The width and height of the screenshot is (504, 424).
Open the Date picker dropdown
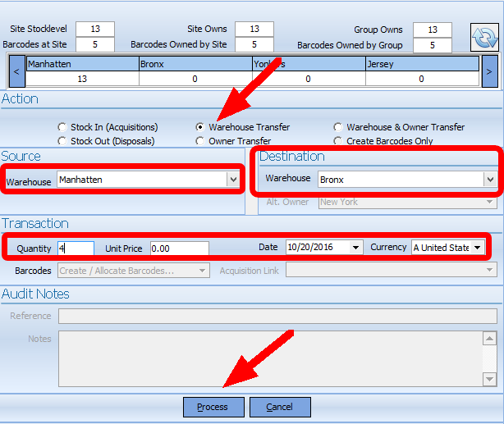pos(355,248)
